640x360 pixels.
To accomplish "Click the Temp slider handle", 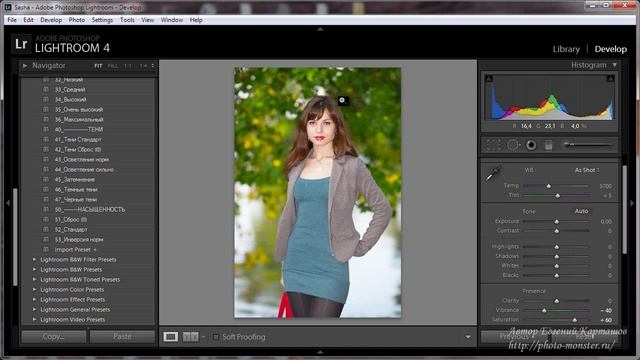I will pyautogui.click(x=549, y=186).
